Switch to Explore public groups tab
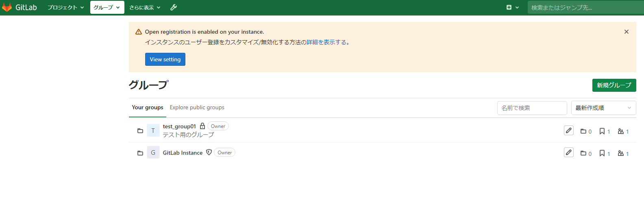Viewport: 644px width, 201px height. (x=197, y=107)
